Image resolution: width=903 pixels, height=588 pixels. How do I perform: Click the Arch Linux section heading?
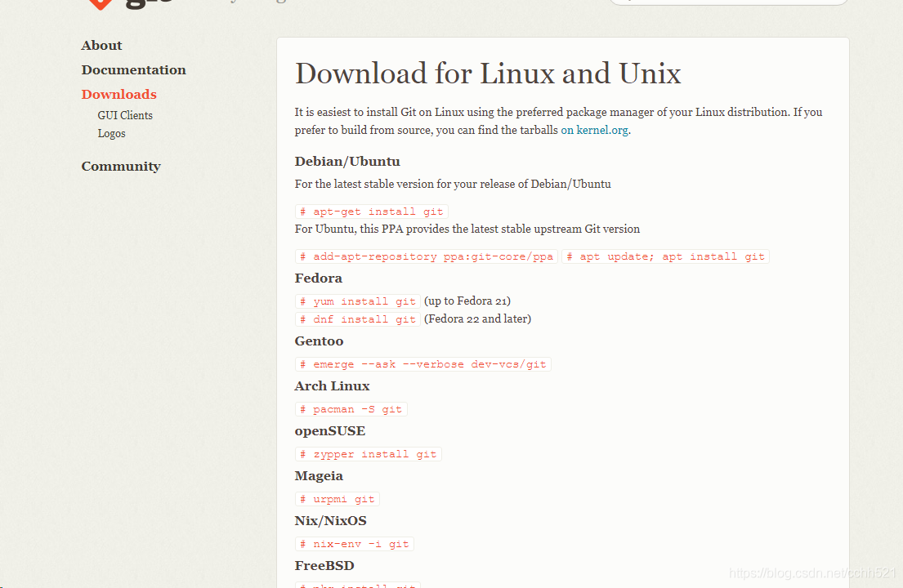pos(333,386)
